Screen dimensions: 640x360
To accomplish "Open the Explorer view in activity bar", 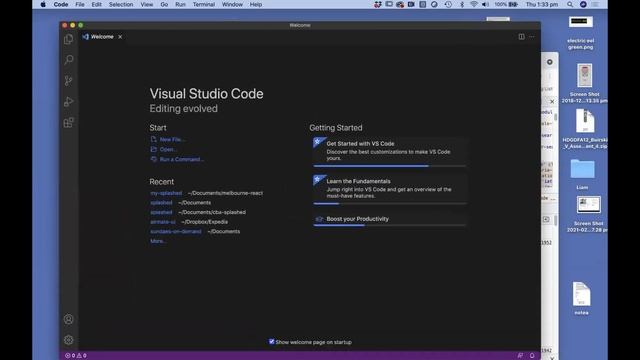I will (x=69, y=39).
